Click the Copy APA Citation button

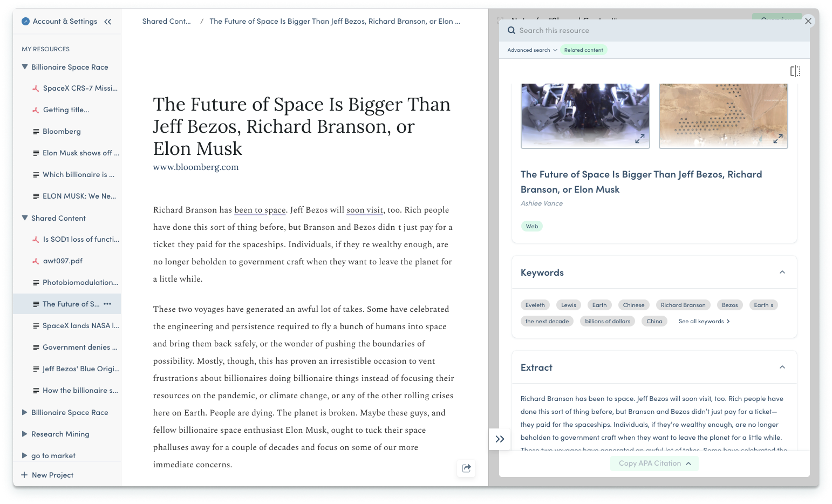[654, 463]
